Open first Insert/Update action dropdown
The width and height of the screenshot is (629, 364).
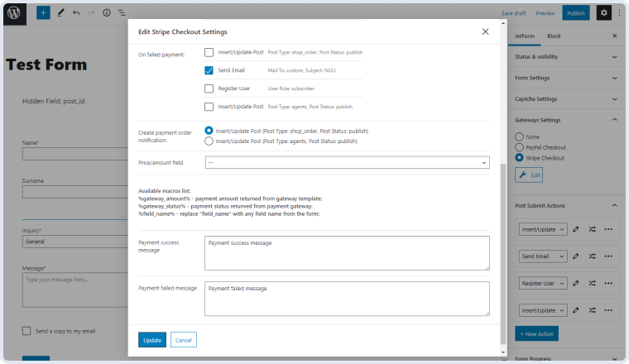543,229
